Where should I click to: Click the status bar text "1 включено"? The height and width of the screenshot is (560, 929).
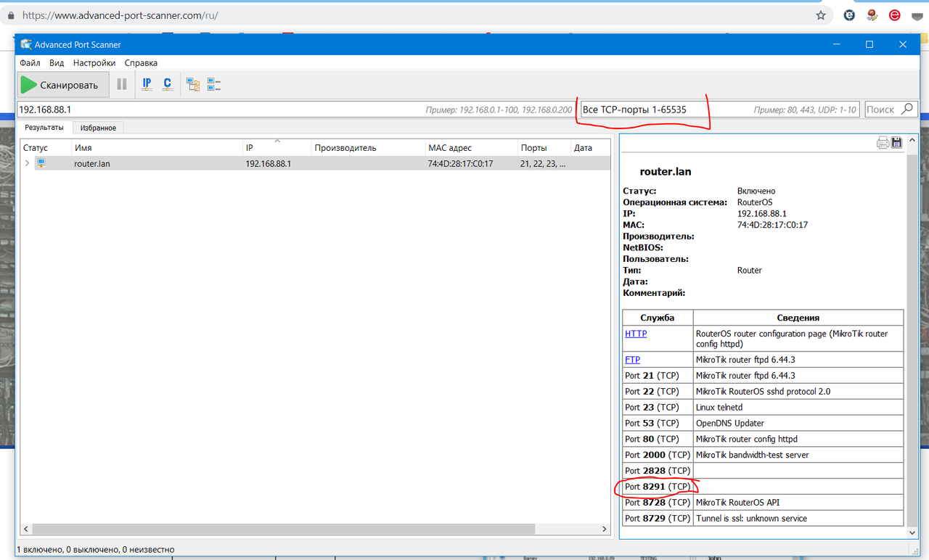39,550
